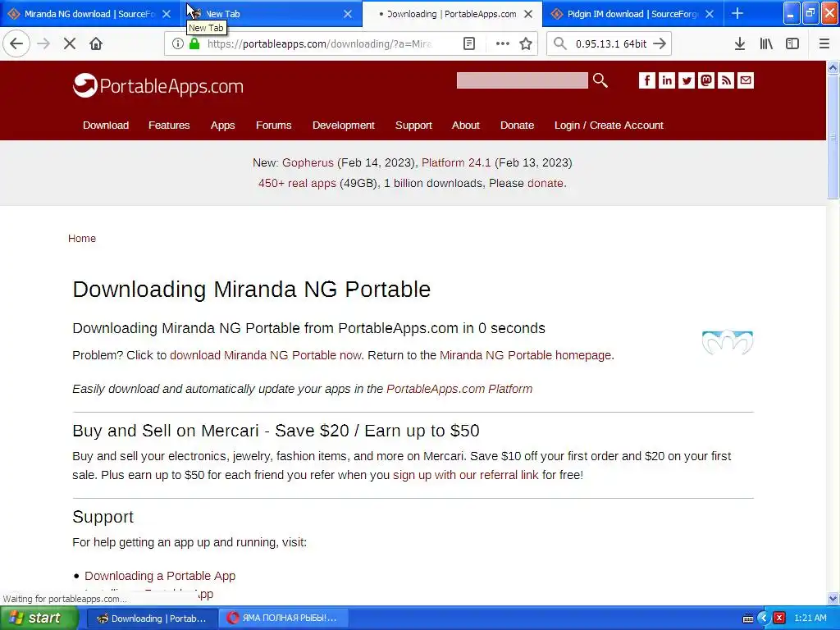Open the Development menu item
This screenshot has height=630, width=840.
click(x=344, y=125)
